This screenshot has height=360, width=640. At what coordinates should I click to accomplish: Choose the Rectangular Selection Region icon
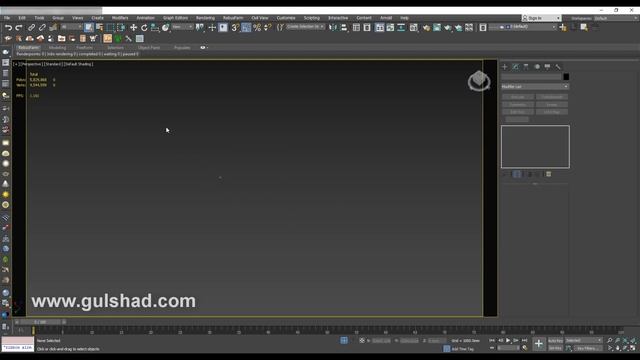coord(110,27)
